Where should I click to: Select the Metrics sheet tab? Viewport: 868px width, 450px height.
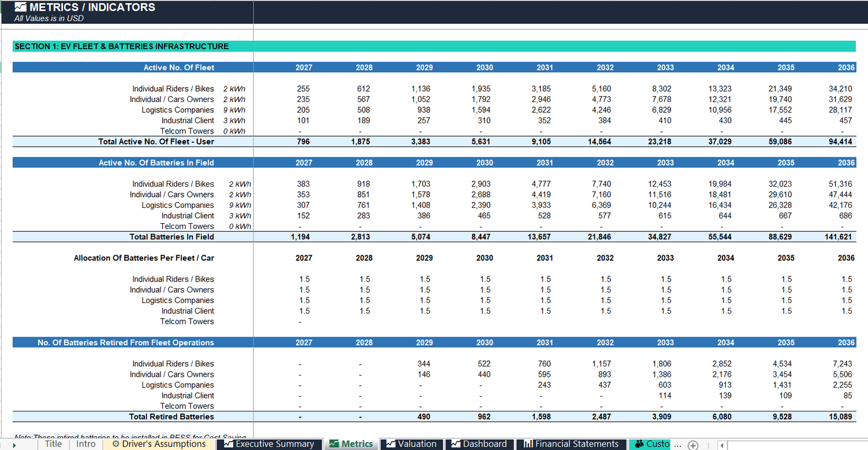[352, 444]
